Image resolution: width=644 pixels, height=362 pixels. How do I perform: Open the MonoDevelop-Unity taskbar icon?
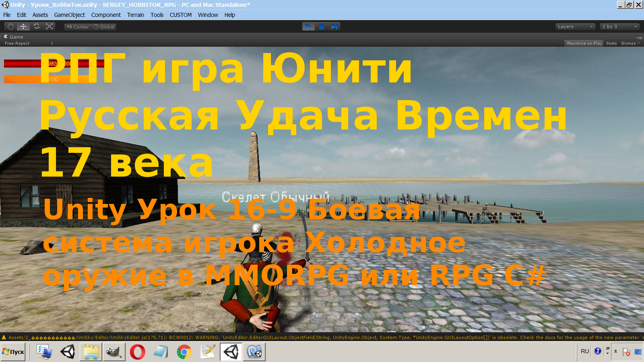pos(254,352)
